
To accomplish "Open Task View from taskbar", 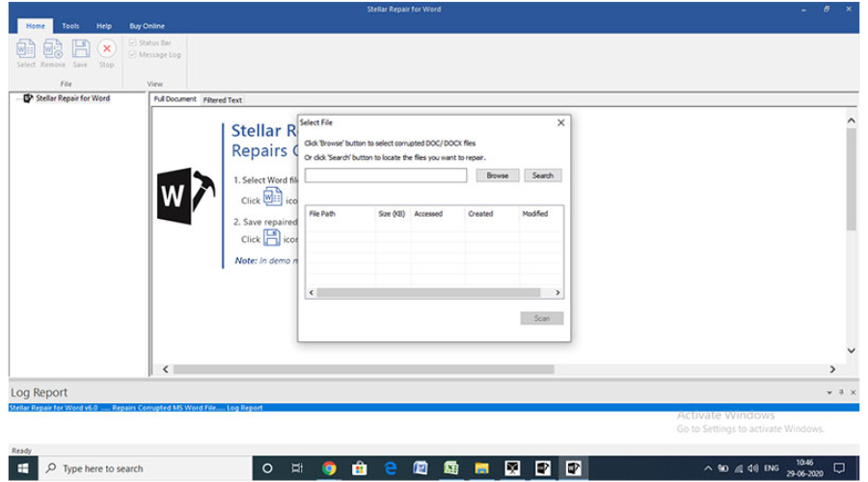I will click(297, 469).
